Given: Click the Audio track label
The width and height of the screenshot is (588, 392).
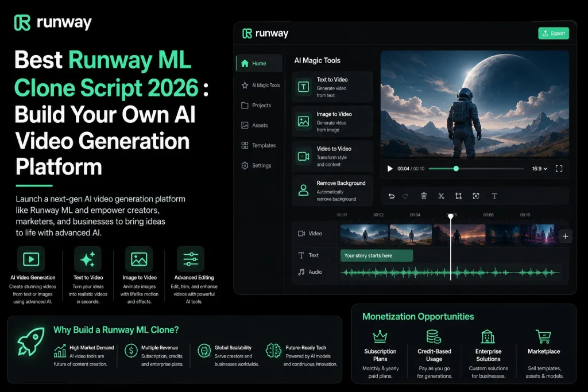Looking at the screenshot, I should coord(310,272).
